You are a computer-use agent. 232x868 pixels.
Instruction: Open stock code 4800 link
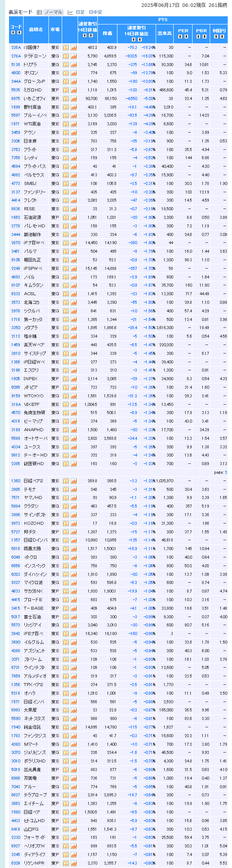click(16, 73)
